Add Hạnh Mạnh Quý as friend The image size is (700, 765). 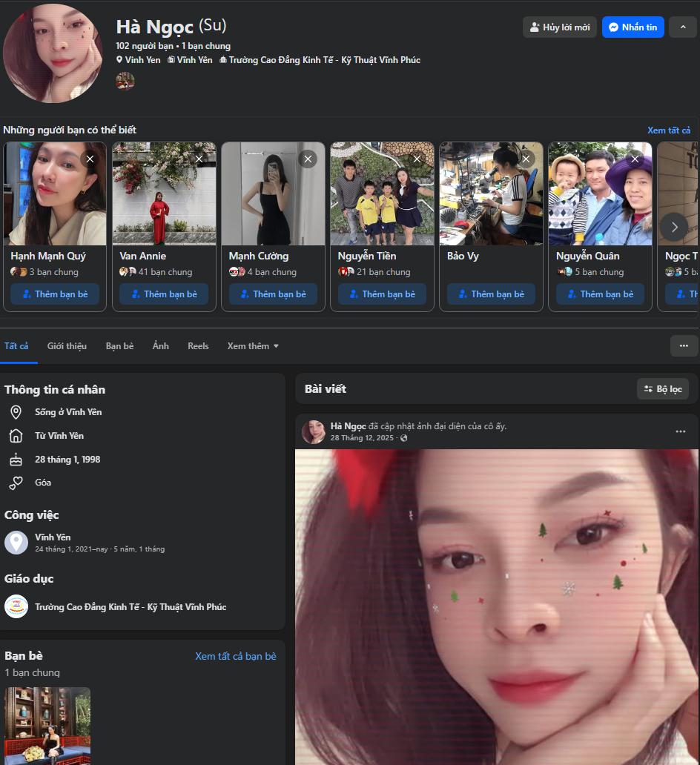click(x=55, y=294)
